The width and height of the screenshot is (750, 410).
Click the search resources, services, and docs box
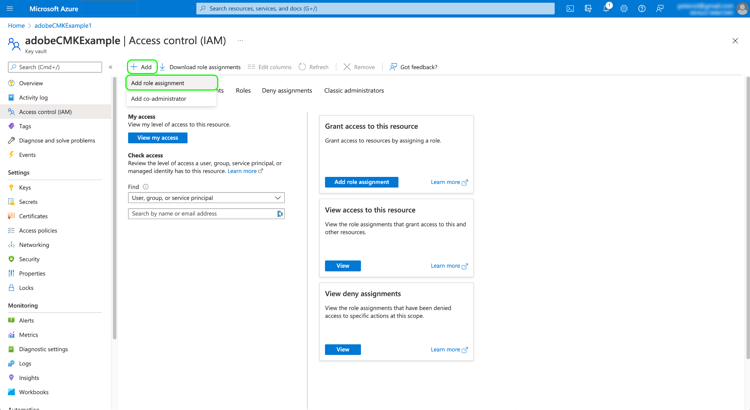tap(375, 9)
